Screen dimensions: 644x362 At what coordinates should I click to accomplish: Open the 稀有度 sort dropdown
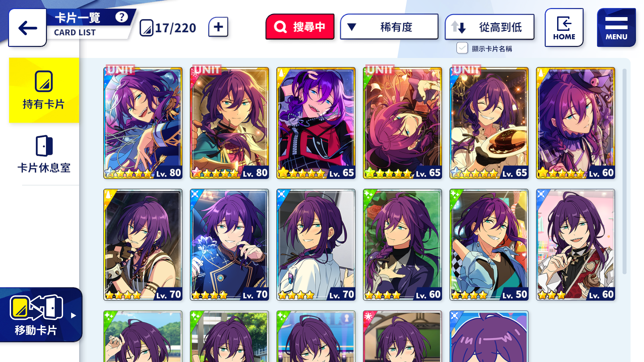389,27
